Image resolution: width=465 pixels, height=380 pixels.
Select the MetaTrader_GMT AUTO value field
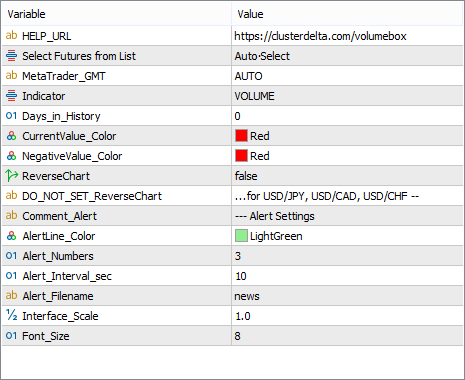(x=347, y=76)
